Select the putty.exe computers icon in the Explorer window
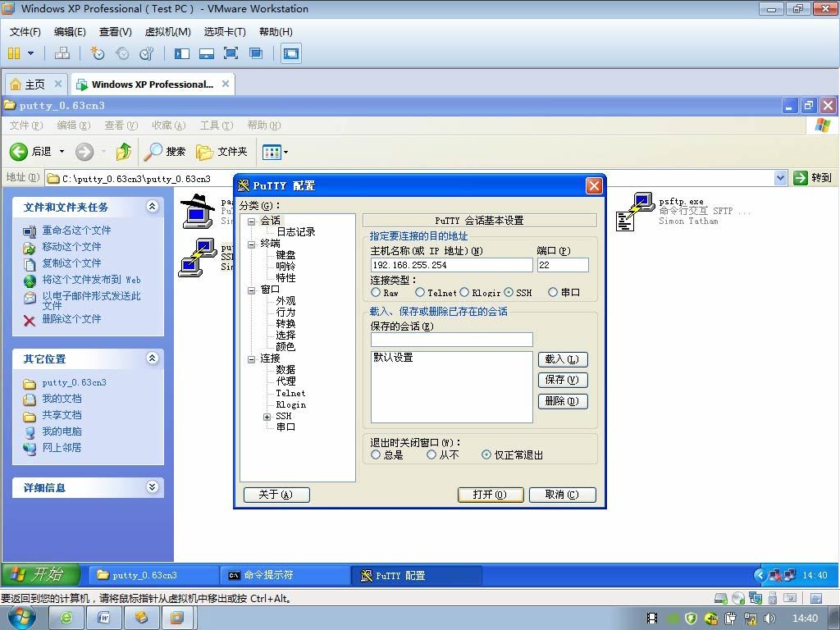The image size is (840, 630). [197, 257]
